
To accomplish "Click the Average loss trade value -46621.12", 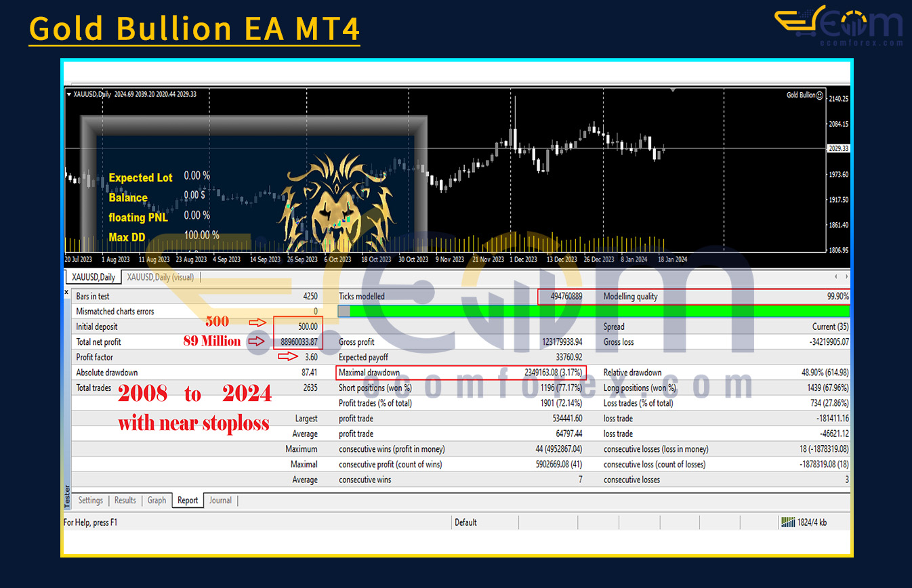I will coord(834,434).
